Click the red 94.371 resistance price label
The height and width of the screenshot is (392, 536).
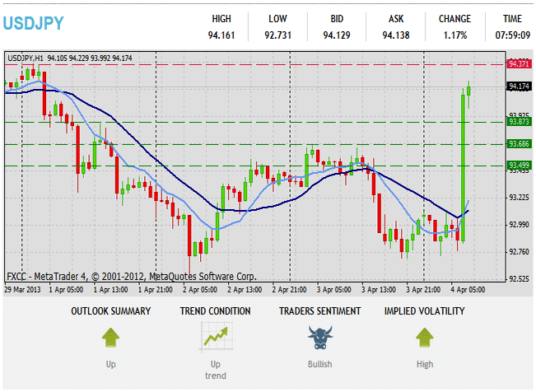[x=519, y=64]
